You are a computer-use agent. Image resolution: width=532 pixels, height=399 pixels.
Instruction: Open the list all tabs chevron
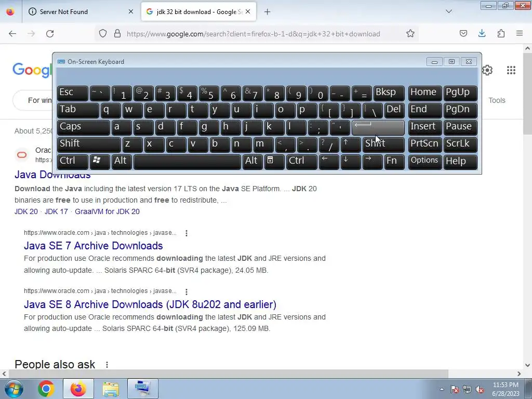point(449,11)
